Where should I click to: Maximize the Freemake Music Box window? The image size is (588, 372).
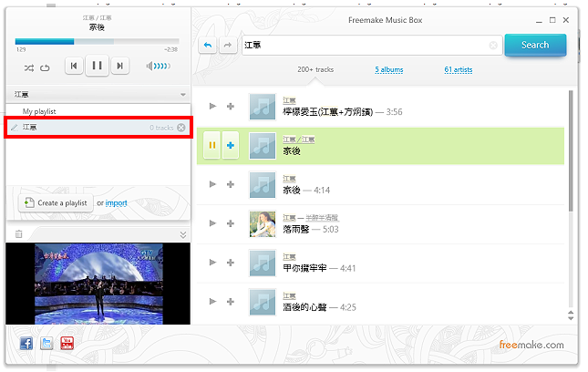coord(552,20)
